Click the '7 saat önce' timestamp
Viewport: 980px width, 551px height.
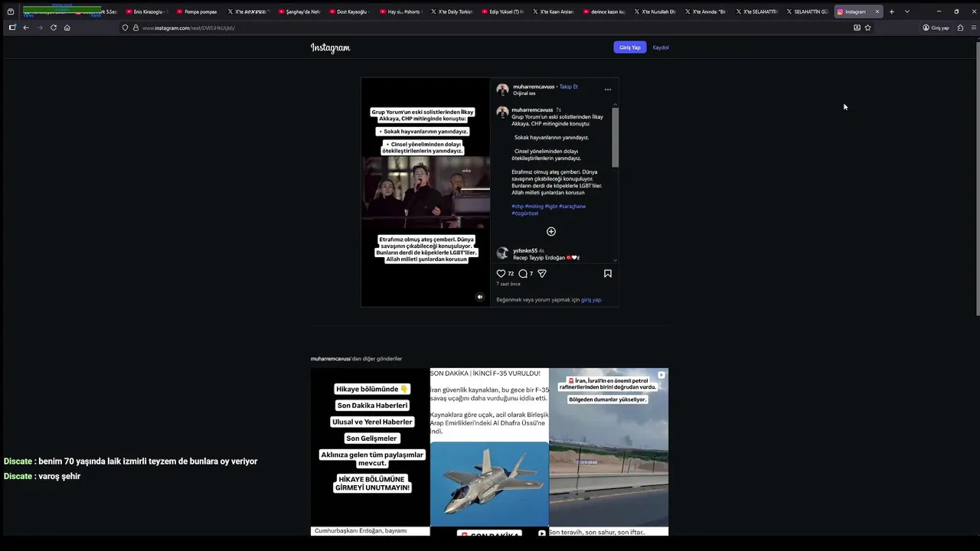[x=508, y=284]
